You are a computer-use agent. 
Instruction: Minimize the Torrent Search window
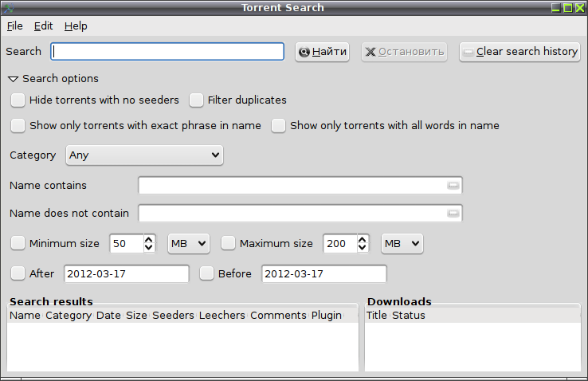point(556,7)
